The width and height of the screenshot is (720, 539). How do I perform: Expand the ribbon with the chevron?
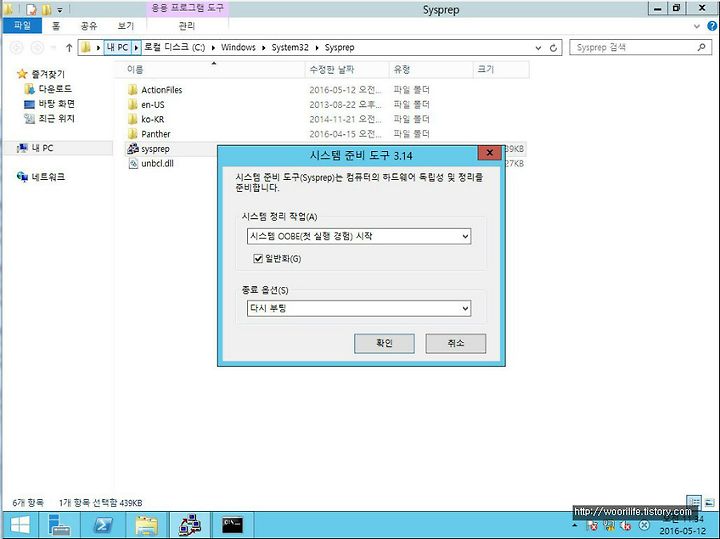click(x=697, y=27)
